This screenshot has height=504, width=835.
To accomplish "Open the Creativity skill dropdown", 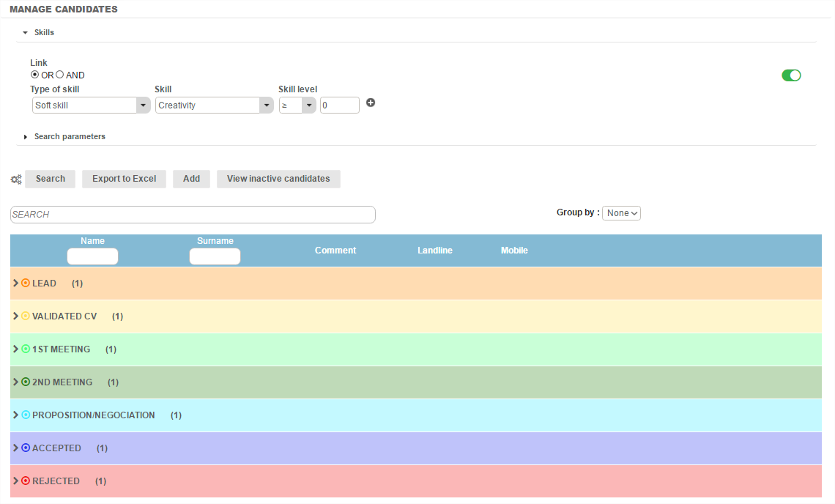I will tap(214, 105).
